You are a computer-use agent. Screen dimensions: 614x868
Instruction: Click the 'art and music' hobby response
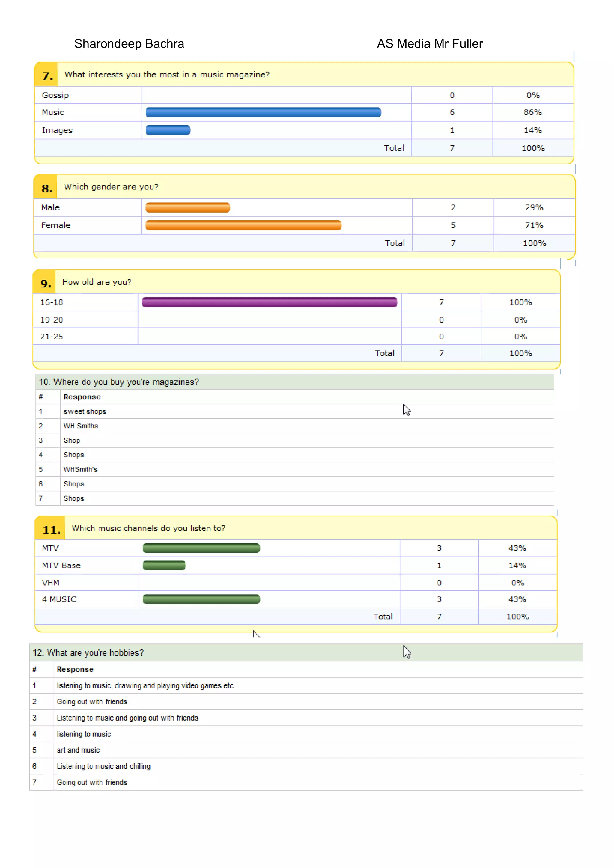click(78, 751)
